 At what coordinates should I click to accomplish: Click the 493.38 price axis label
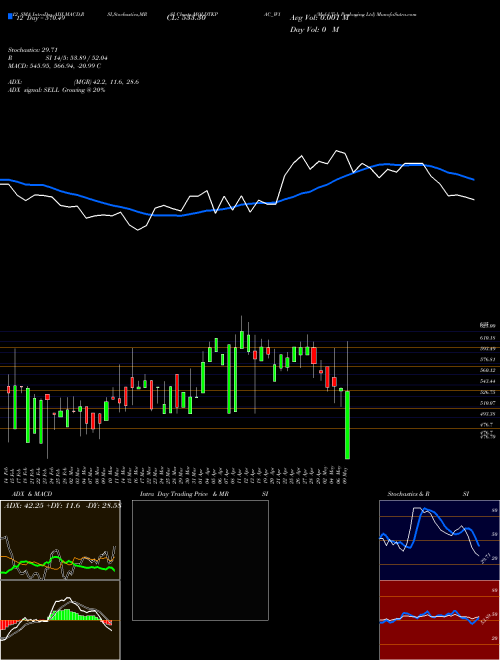coord(487,414)
